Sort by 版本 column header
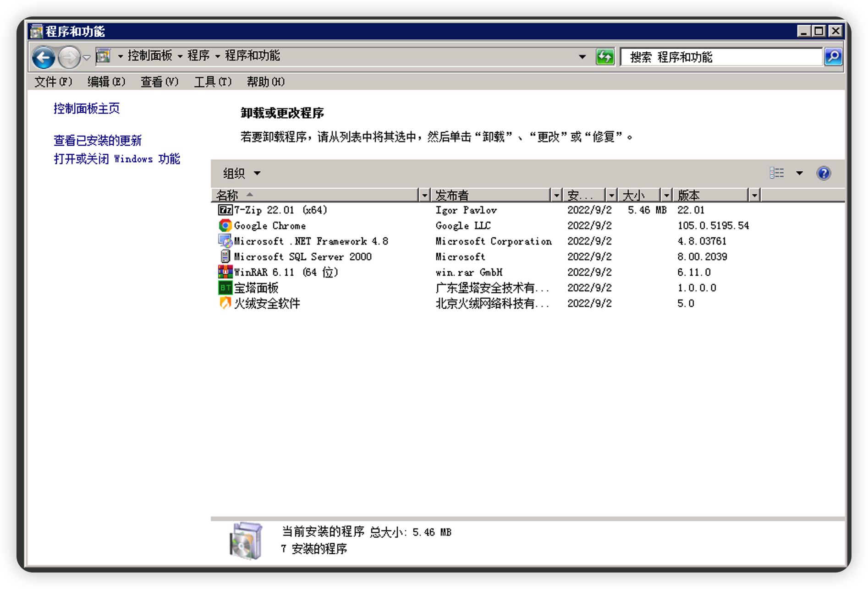The image size is (868, 589). tap(711, 196)
